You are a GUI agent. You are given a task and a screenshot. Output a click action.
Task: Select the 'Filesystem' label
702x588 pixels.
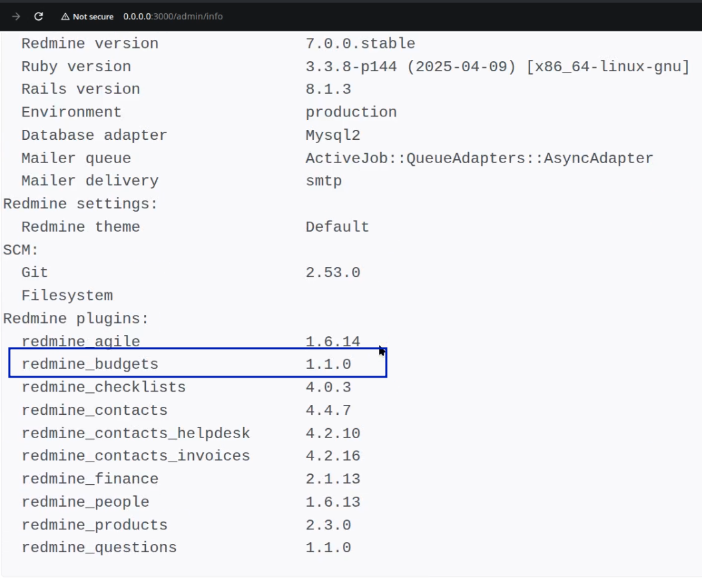point(67,296)
